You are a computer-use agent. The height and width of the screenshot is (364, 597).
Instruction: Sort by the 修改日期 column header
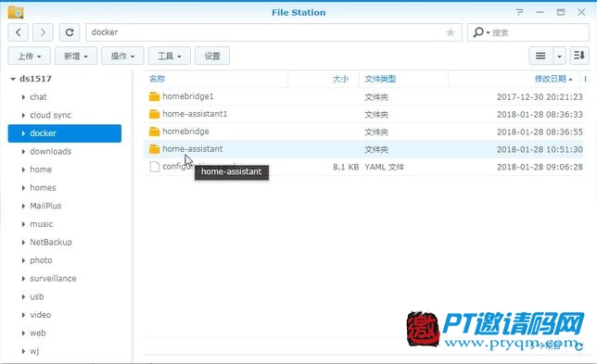pyautogui.click(x=551, y=79)
